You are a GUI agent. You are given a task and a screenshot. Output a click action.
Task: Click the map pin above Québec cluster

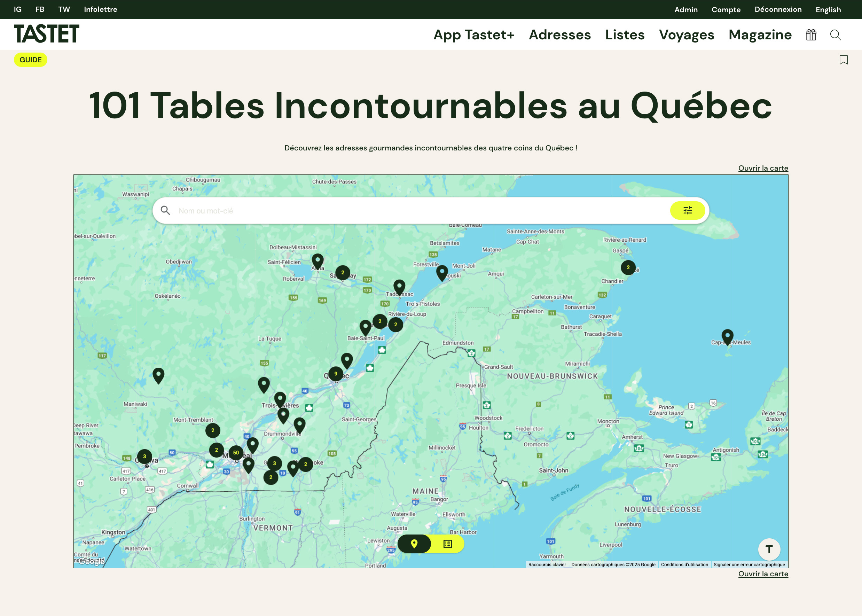(x=347, y=361)
